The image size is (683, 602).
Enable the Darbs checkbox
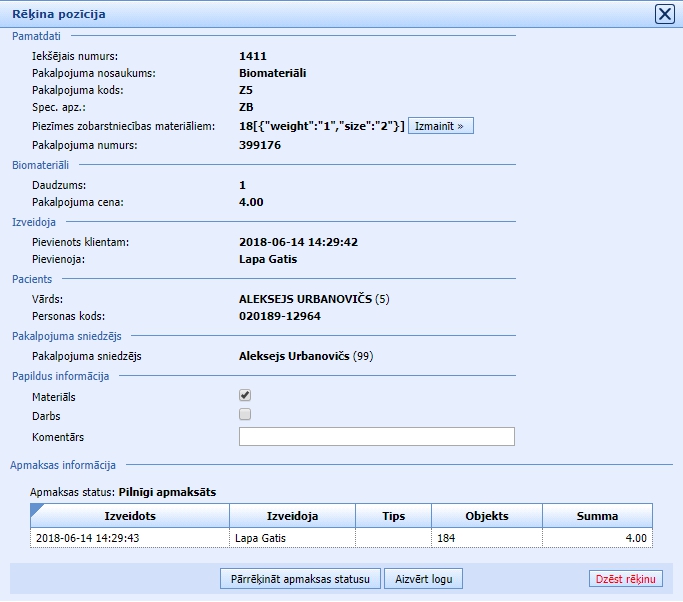coord(245,414)
